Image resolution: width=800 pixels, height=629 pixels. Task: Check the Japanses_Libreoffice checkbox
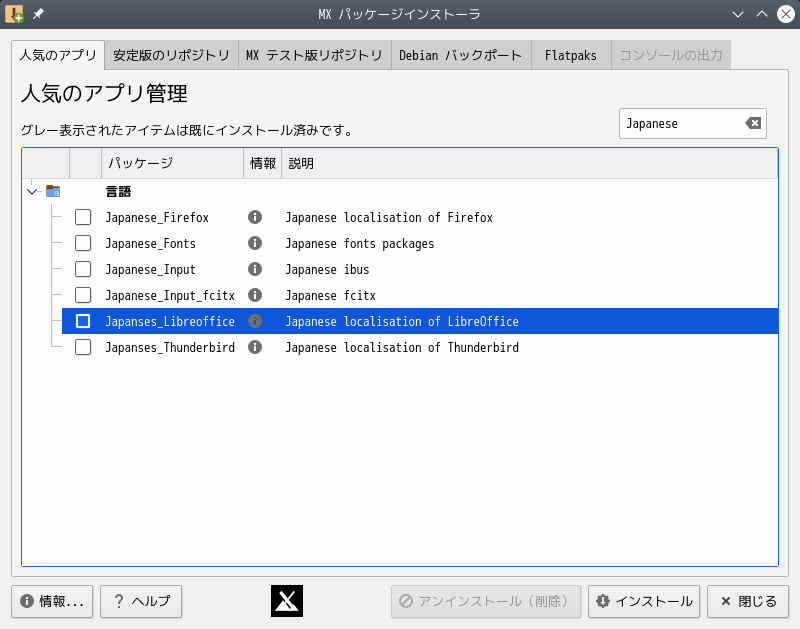83,321
